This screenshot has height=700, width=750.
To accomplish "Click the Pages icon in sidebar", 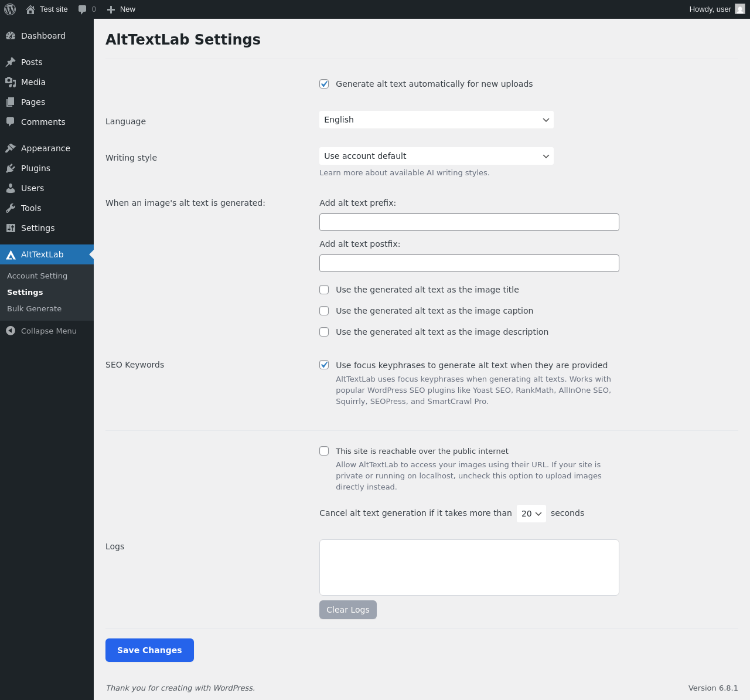I will (11, 102).
